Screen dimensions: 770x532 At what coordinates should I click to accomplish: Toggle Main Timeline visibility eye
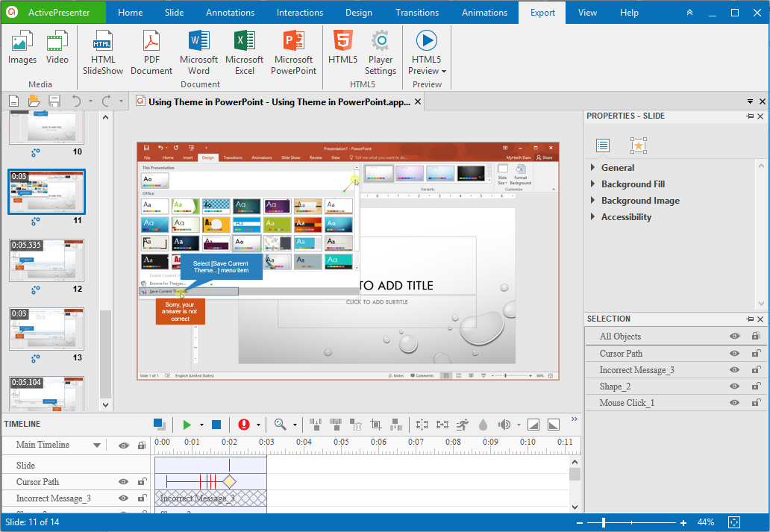(x=124, y=445)
